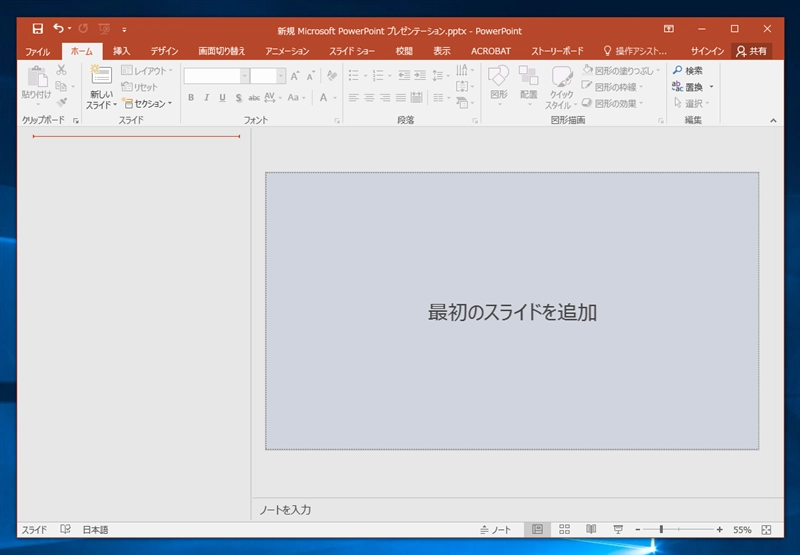
Task: Click the start-from-beginning slideshow icon in title bar
Action: 104,29
